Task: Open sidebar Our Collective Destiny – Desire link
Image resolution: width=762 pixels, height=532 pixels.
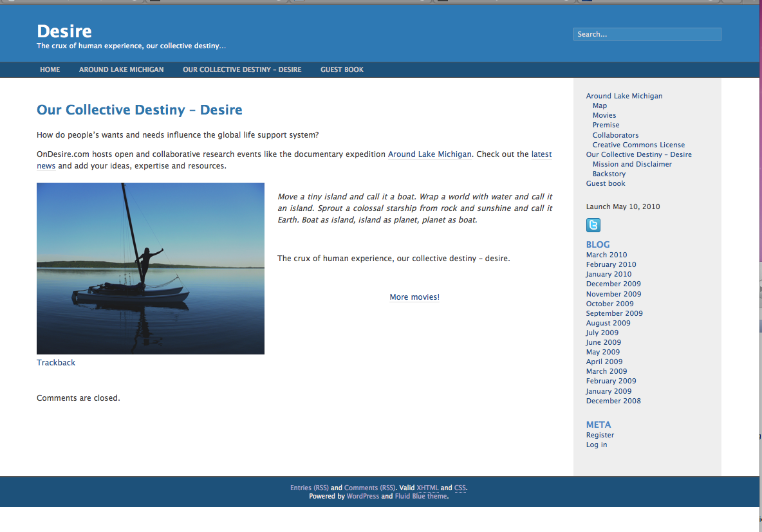Action: click(x=638, y=154)
